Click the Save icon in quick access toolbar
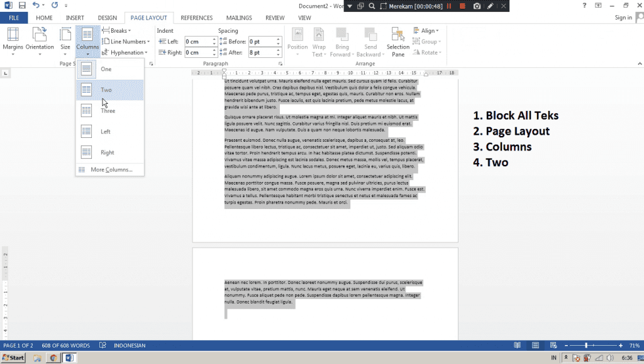This screenshot has height=364, width=644. tap(22, 6)
